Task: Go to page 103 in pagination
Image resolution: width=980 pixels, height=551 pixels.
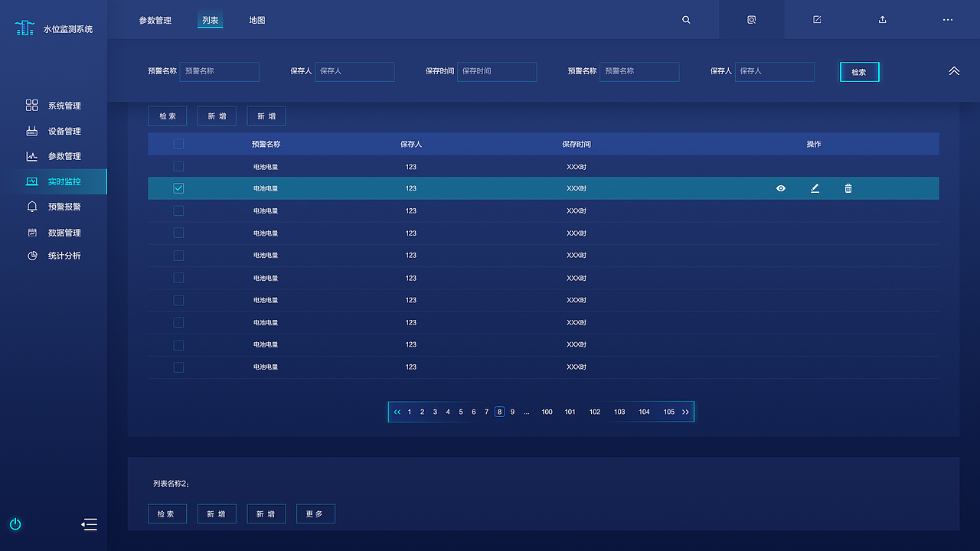Action: tap(619, 412)
